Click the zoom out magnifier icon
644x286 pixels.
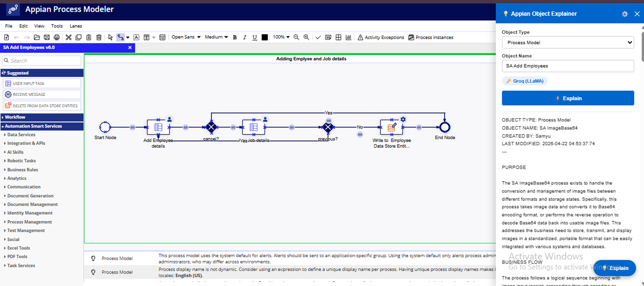[296, 37]
